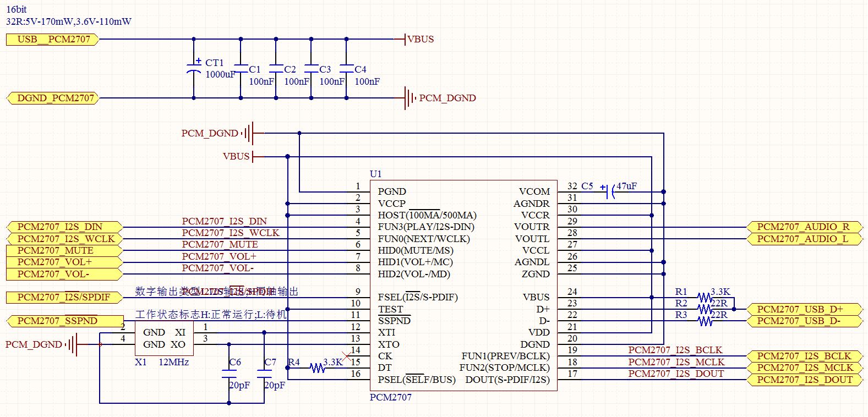This screenshot has width=868, height=417.
Task: Click resistor R4 3.3K symbol
Action: [317, 367]
